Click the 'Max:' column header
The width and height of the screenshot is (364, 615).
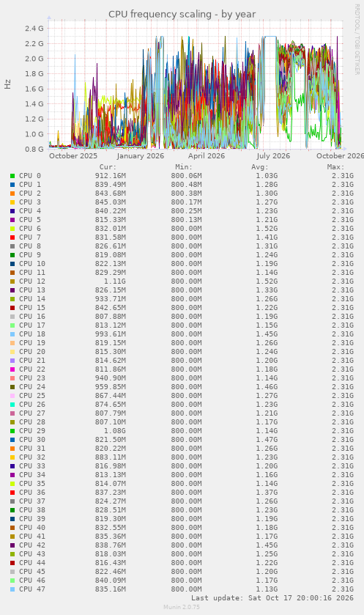(x=335, y=167)
